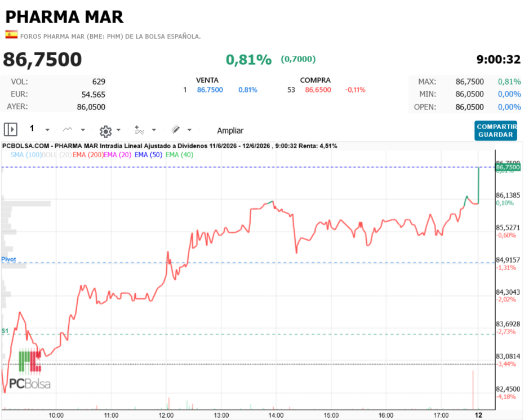This screenshot has width=524, height=420.
Task: Select the drawing ruler pencil tool
Action: coord(175,130)
